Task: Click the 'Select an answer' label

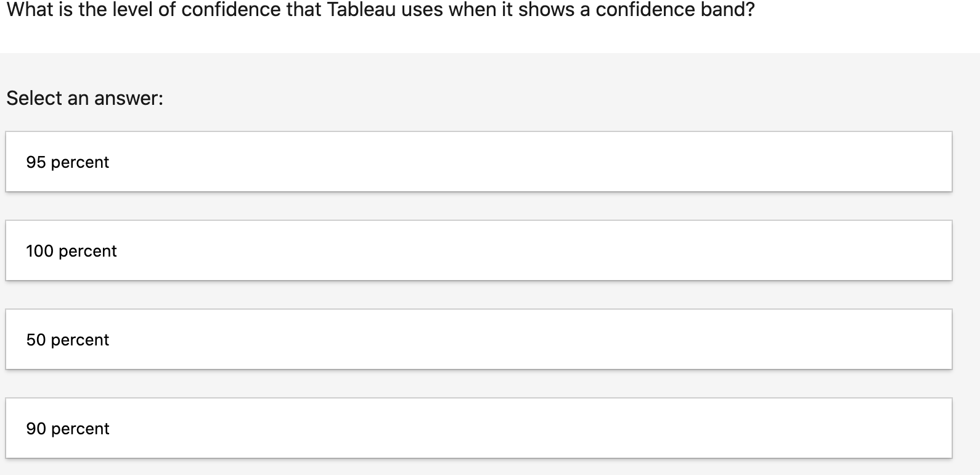Action: 84,97
